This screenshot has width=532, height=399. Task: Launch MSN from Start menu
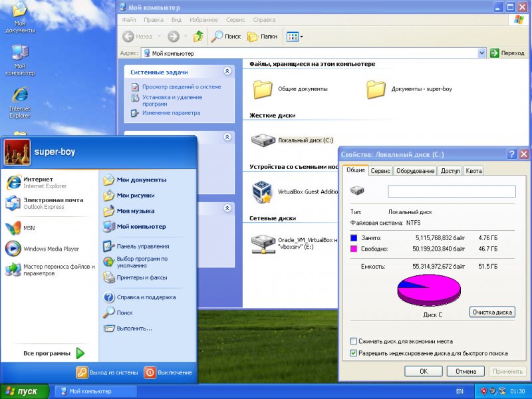point(21,228)
